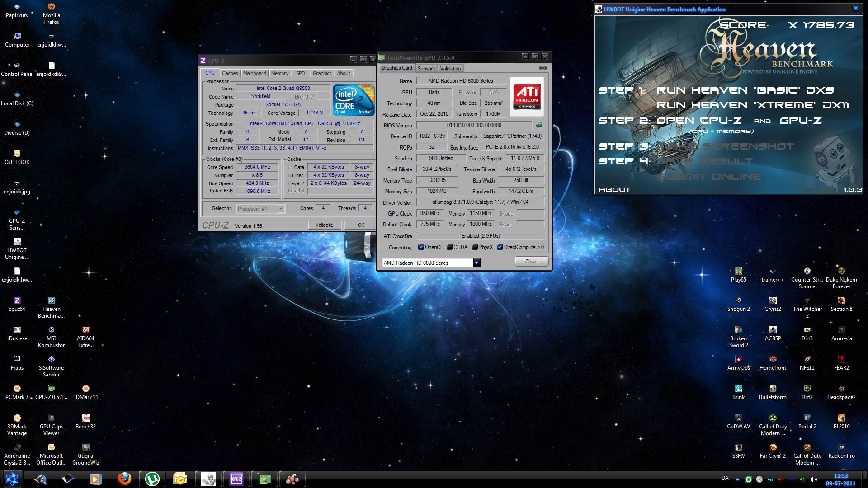Screen dimensions: 868x488
Task: Launch 3DMark 11 desktop icon
Action: tap(86, 392)
